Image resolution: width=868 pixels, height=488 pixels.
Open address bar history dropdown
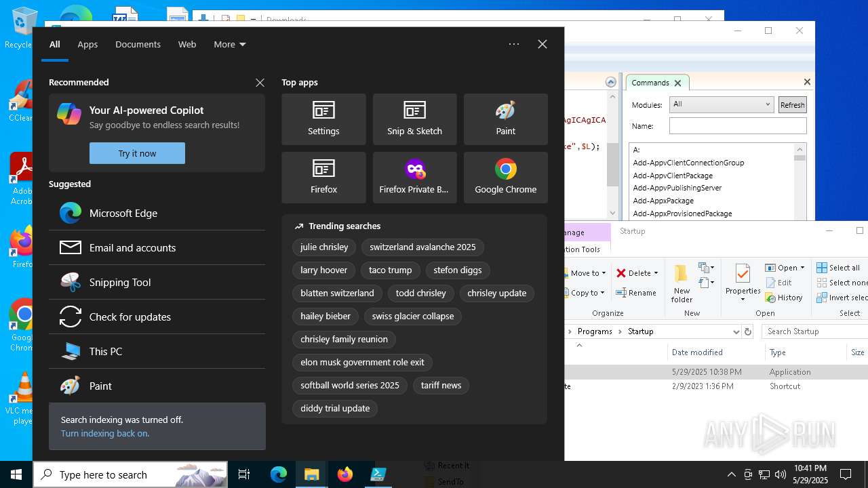(736, 331)
